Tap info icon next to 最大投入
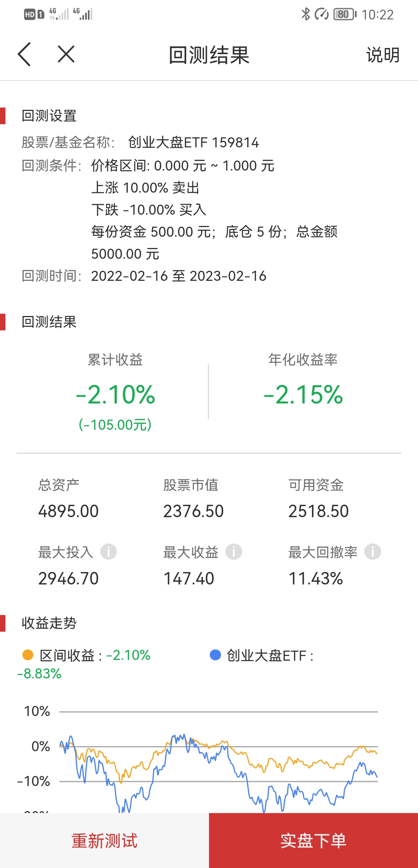418x868 pixels. [108, 552]
